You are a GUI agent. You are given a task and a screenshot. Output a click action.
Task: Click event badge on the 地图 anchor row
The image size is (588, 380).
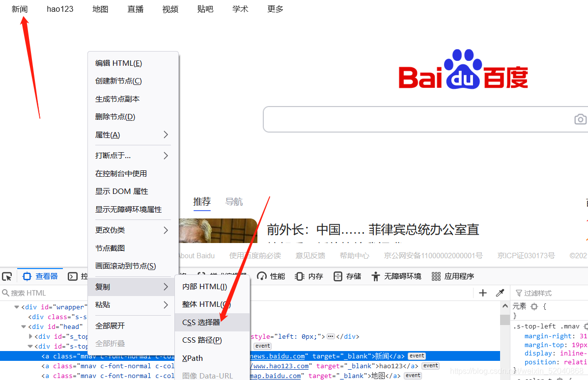click(x=413, y=376)
